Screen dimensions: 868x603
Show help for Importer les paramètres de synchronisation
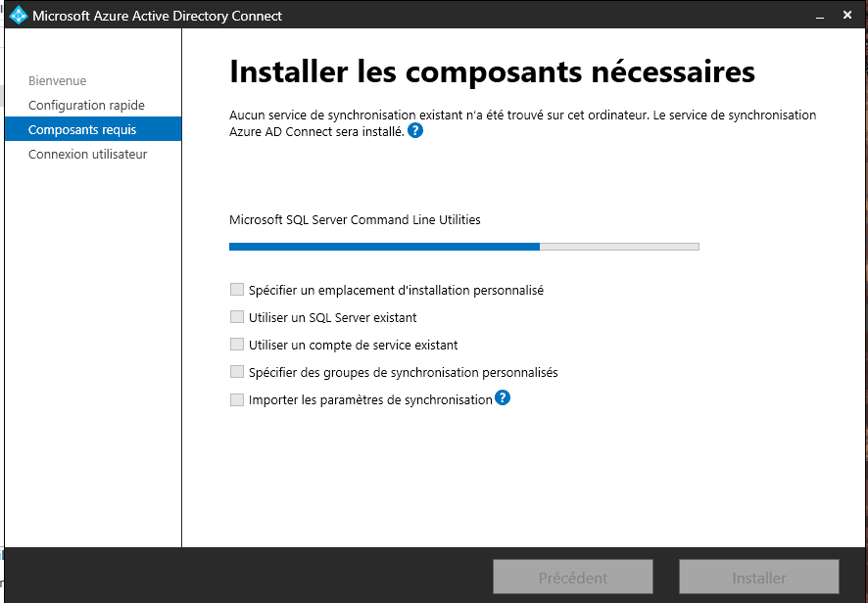(x=503, y=397)
